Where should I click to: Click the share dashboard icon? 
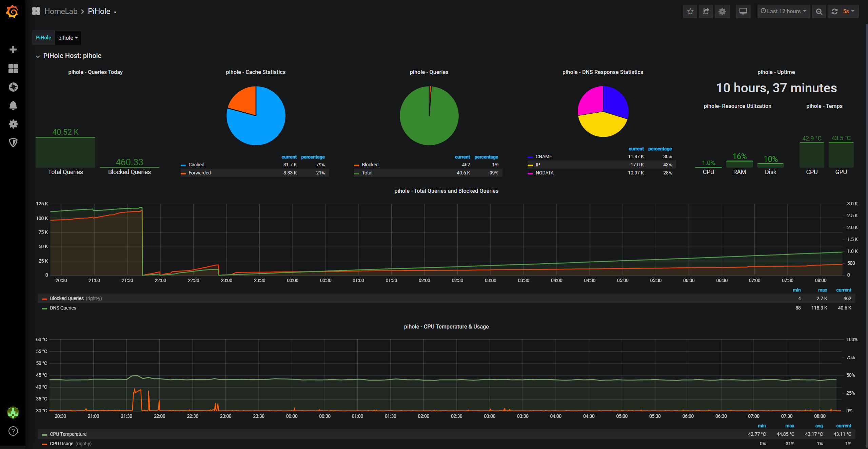tap(705, 12)
